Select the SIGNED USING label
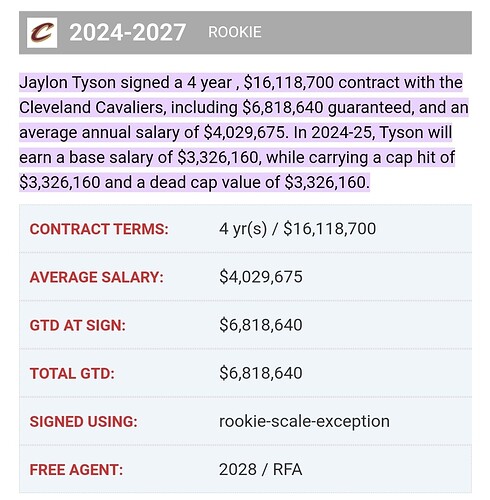The width and height of the screenshot is (490, 500). tap(83, 421)
